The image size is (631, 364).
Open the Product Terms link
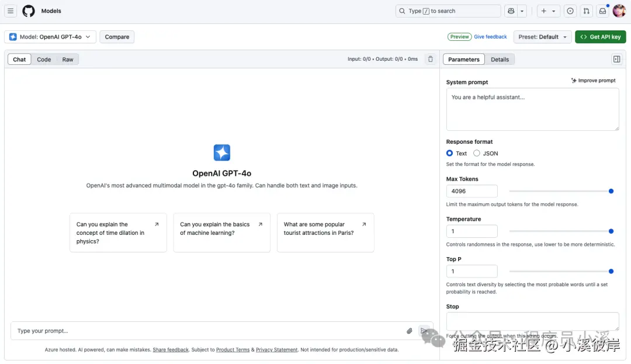tap(233, 349)
